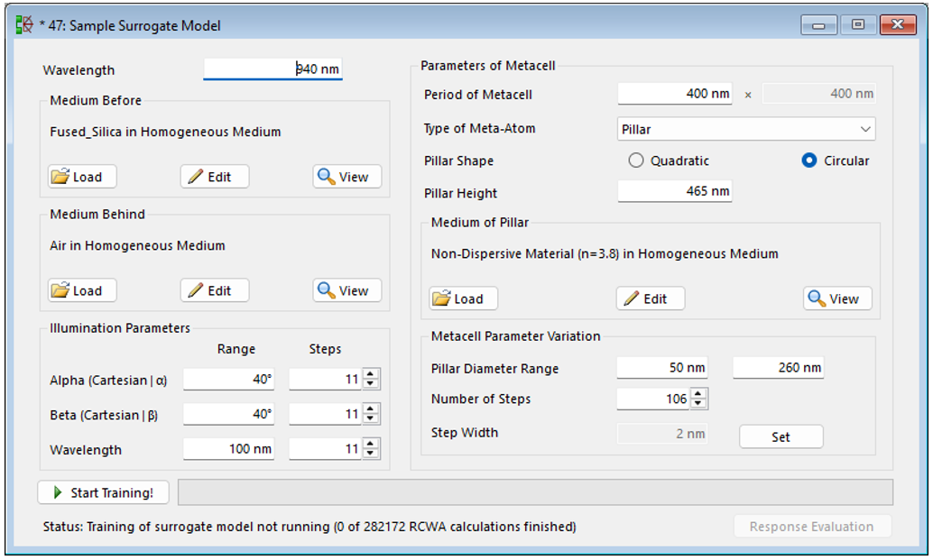Edit the Medium Behind material
The width and height of the screenshot is (933, 560).
(x=214, y=290)
